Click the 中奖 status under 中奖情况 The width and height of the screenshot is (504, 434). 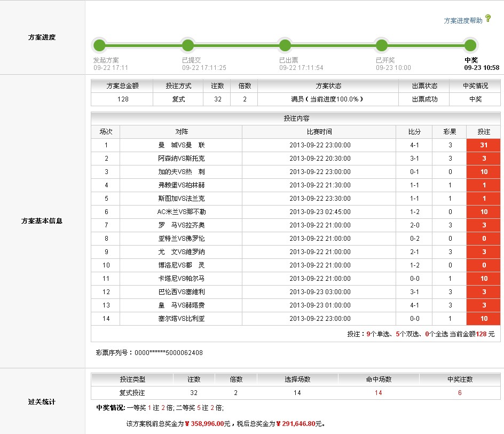point(474,99)
